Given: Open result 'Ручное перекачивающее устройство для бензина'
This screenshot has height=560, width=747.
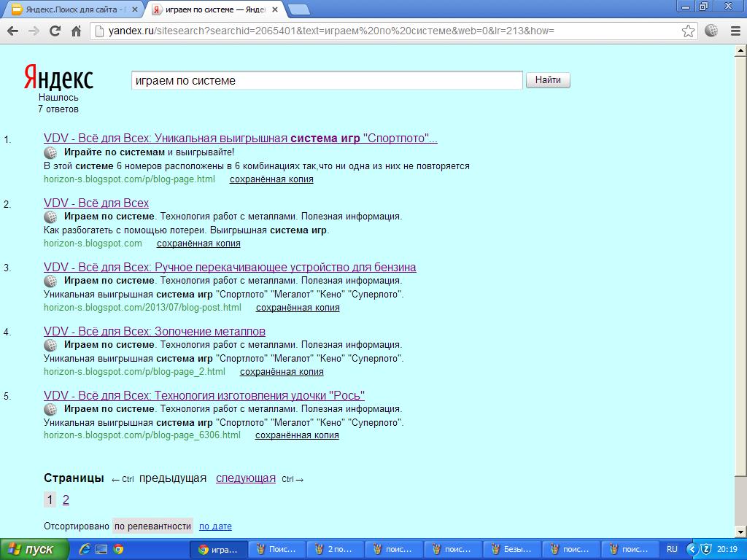Looking at the screenshot, I should [x=230, y=267].
